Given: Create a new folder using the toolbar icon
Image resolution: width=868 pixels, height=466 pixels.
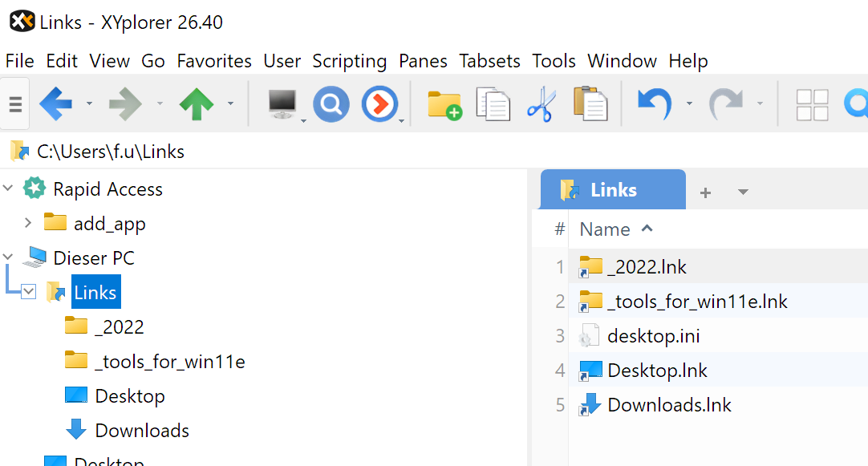Looking at the screenshot, I should click(444, 104).
